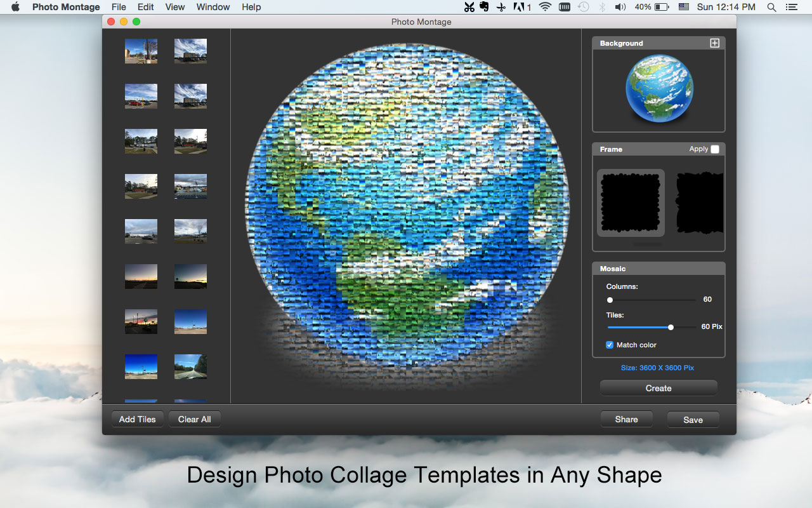Viewport: 812px width, 508px height.
Task: Select the globe background image
Action: pyautogui.click(x=659, y=88)
